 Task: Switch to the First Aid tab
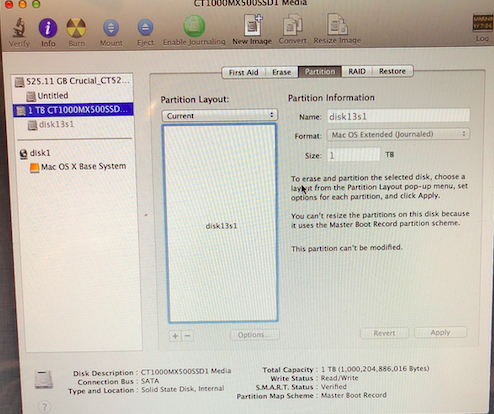pyautogui.click(x=243, y=72)
